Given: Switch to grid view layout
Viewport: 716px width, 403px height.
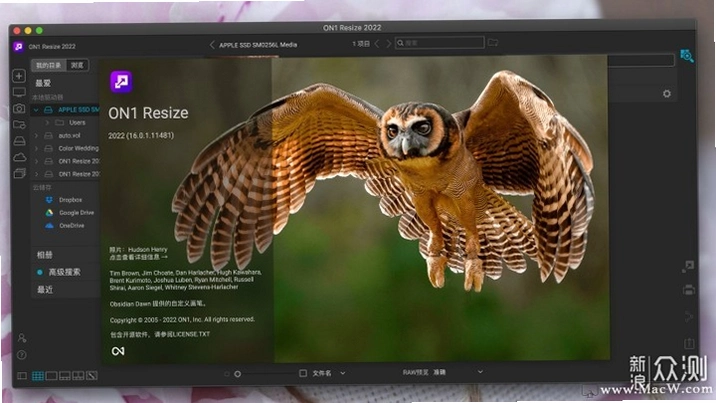Looking at the screenshot, I should click(38, 376).
